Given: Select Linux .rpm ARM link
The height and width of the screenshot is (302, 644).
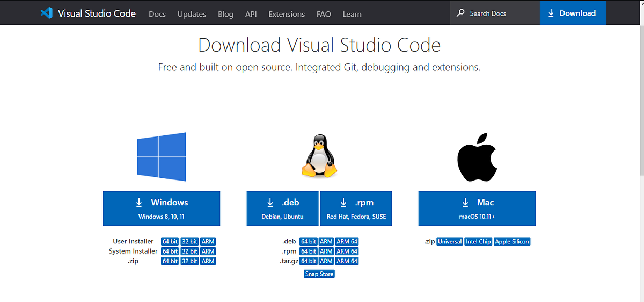Looking at the screenshot, I should (326, 251).
